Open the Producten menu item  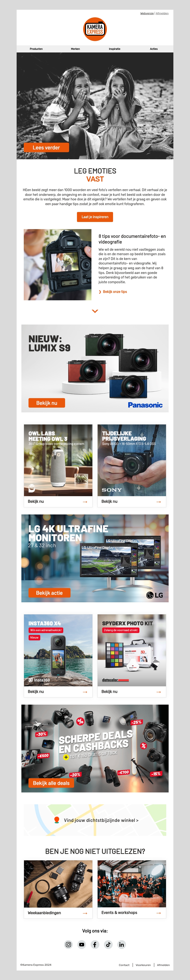coord(36,49)
